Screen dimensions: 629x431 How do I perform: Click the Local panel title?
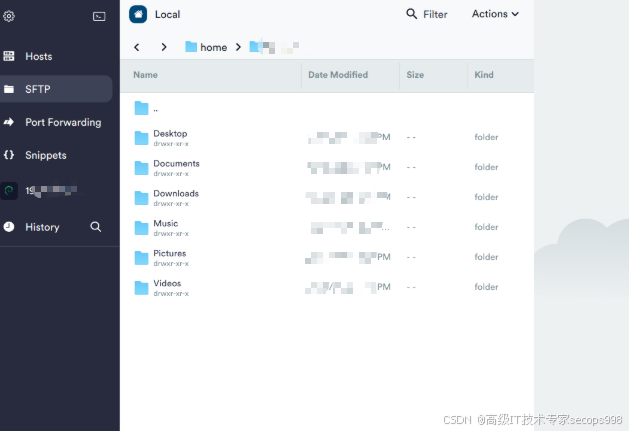point(167,15)
